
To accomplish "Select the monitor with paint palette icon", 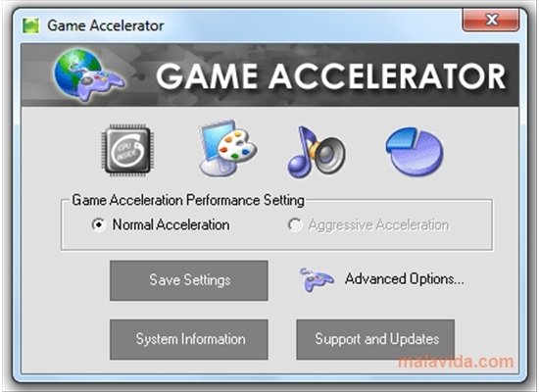I will coord(228,148).
